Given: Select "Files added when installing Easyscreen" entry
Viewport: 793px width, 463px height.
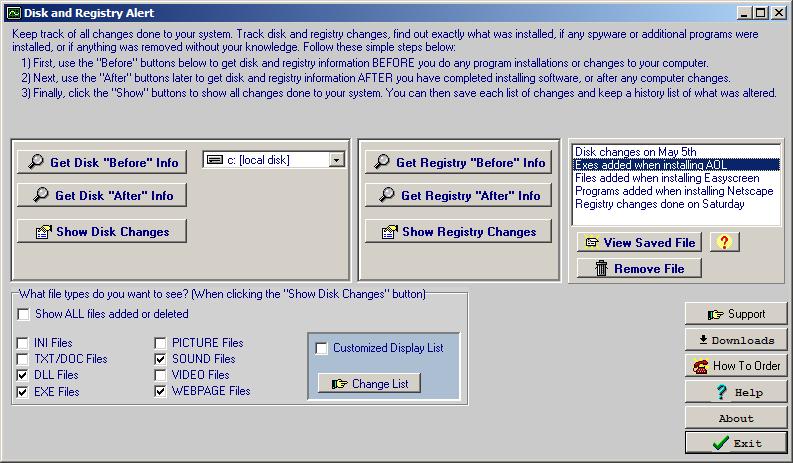Looking at the screenshot, I should click(676, 178).
